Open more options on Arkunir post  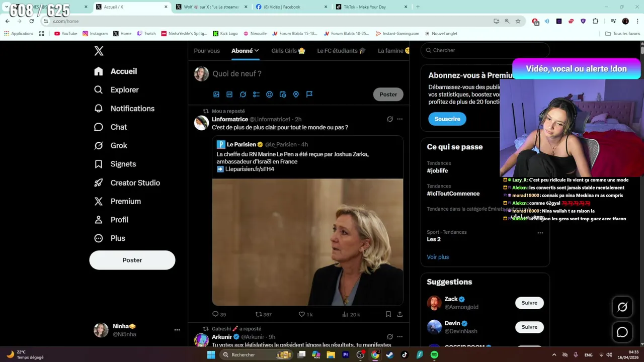pos(400,337)
